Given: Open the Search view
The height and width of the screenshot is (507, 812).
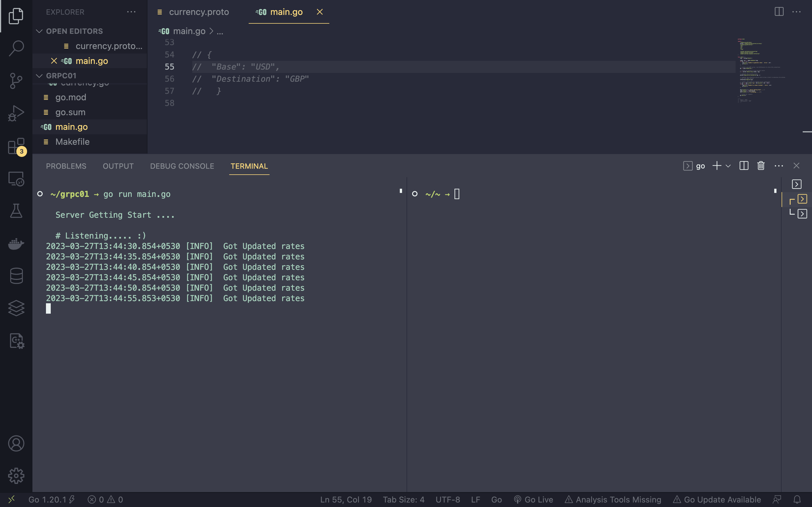Looking at the screenshot, I should coord(16,48).
